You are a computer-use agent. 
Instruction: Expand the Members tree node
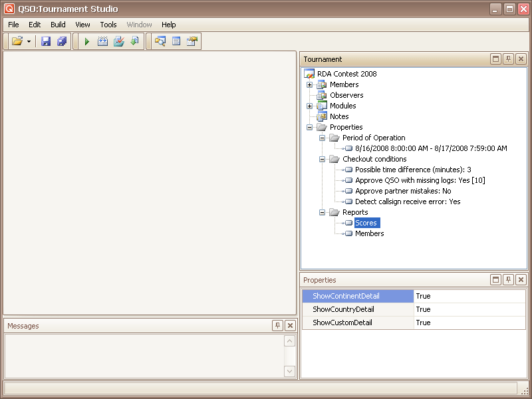tap(309, 84)
